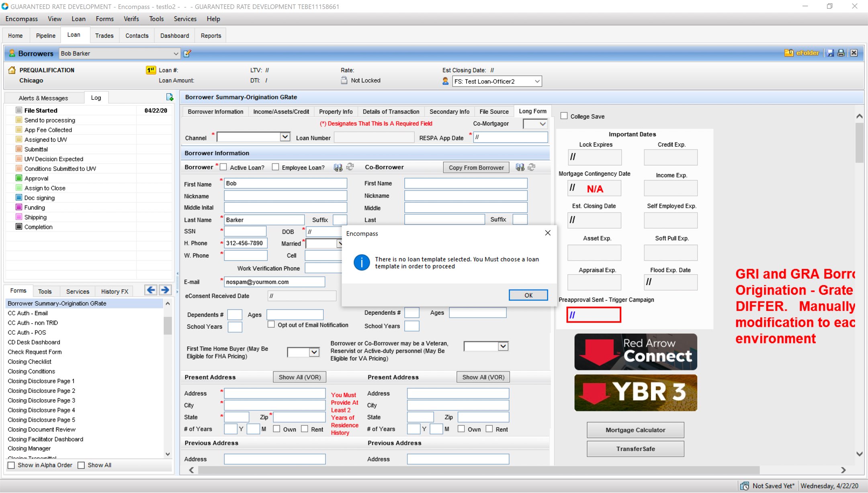The width and height of the screenshot is (868, 493).
Task: Check co-borrower Own residence checkbox
Action: 461,429
